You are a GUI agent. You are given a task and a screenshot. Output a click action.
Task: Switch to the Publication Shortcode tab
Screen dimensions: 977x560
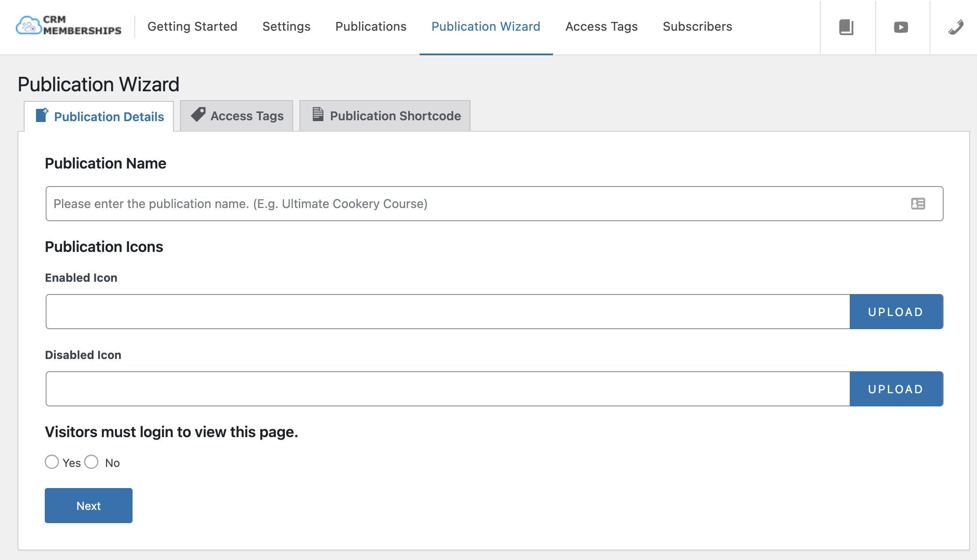[x=385, y=116]
